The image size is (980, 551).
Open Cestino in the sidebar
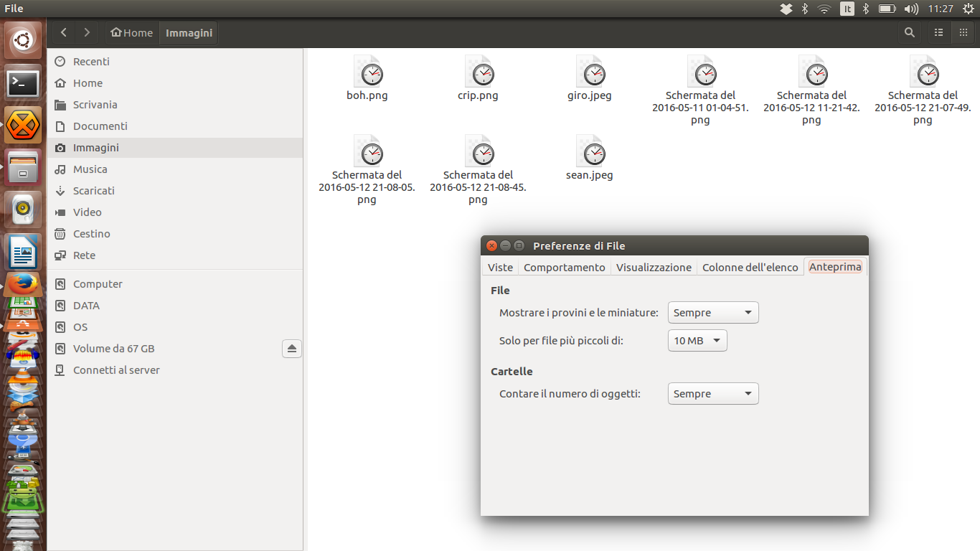tap(91, 234)
